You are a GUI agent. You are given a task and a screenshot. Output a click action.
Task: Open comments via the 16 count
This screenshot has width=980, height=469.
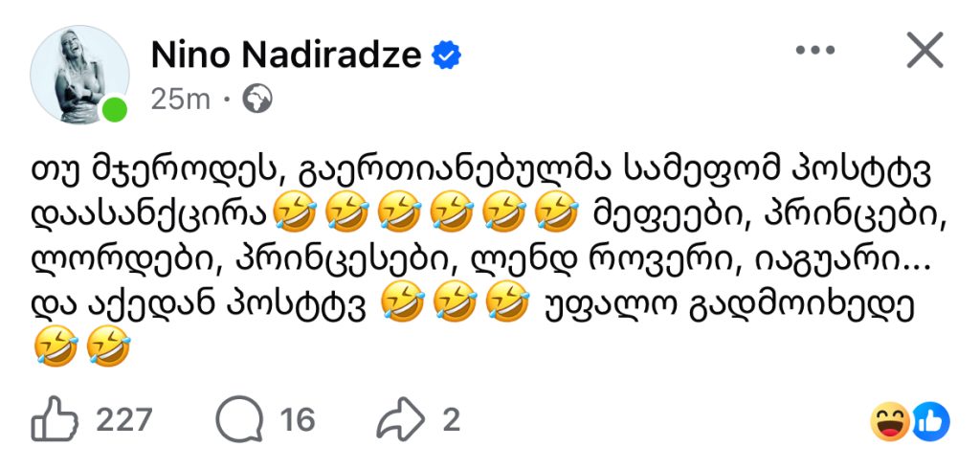click(298, 419)
